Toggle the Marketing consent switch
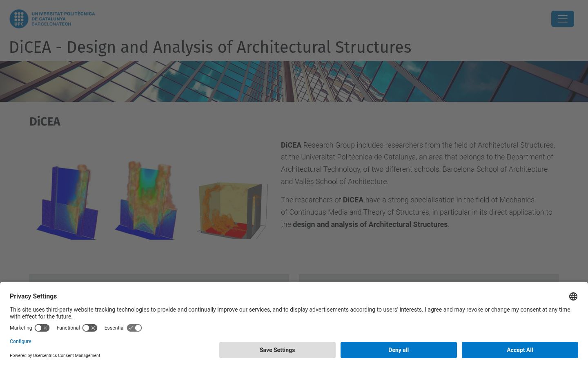The height and width of the screenshot is (368, 588). 42,328
